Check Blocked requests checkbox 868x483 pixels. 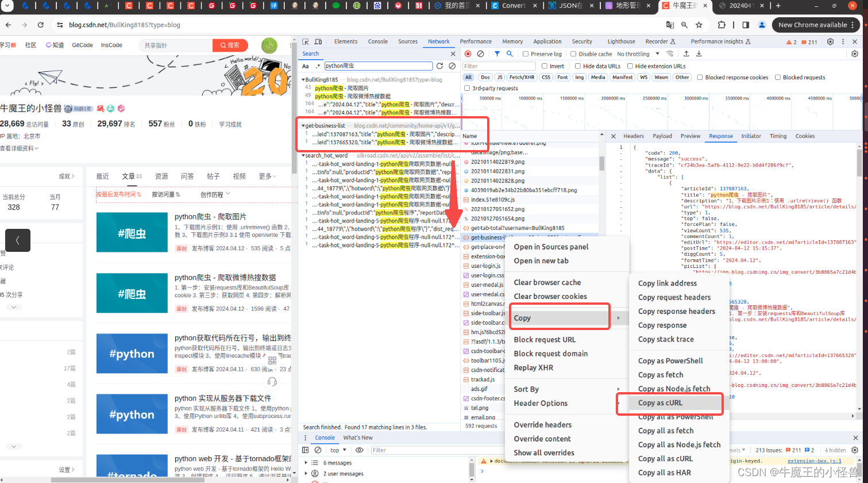coord(778,77)
